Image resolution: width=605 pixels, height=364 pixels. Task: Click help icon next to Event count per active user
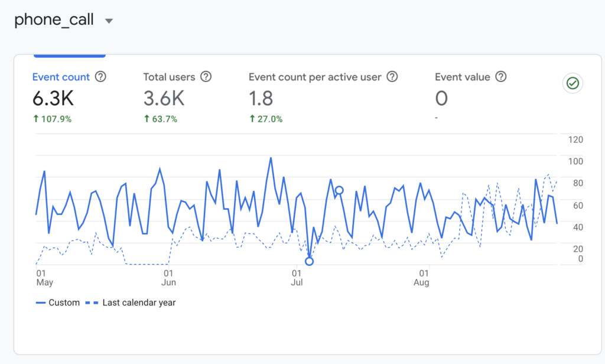(392, 77)
